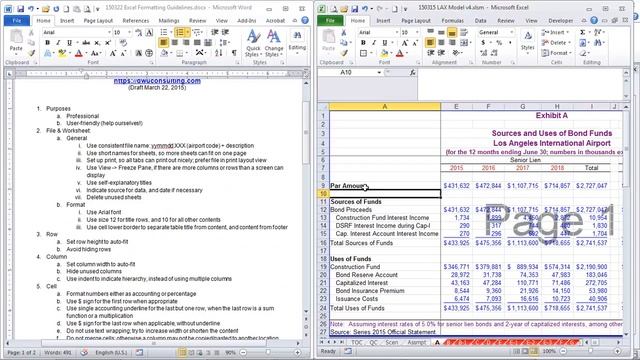
Task: Click Excel's Merge & Center icon
Action: [x=463, y=42]
